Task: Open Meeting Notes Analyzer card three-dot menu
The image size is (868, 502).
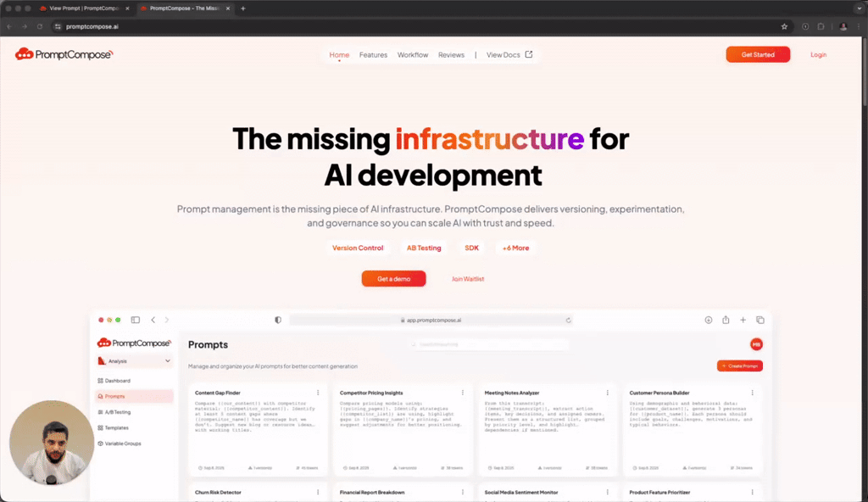Action: coord(607,393)
